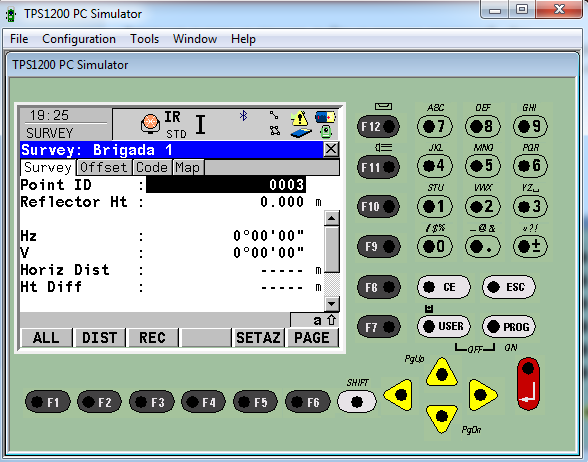This screenshot has height=462, width=588.
Task: Click numeric keypad key 0
Action: [435, 246]
